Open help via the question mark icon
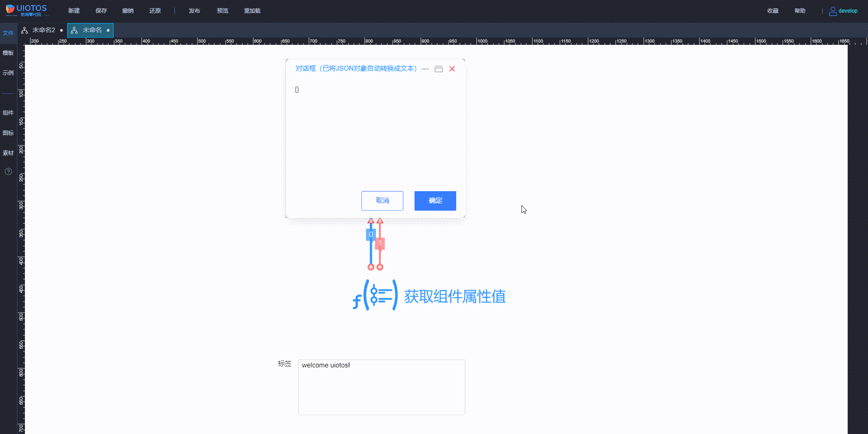868x434 pixels. (x=8, y=171)
